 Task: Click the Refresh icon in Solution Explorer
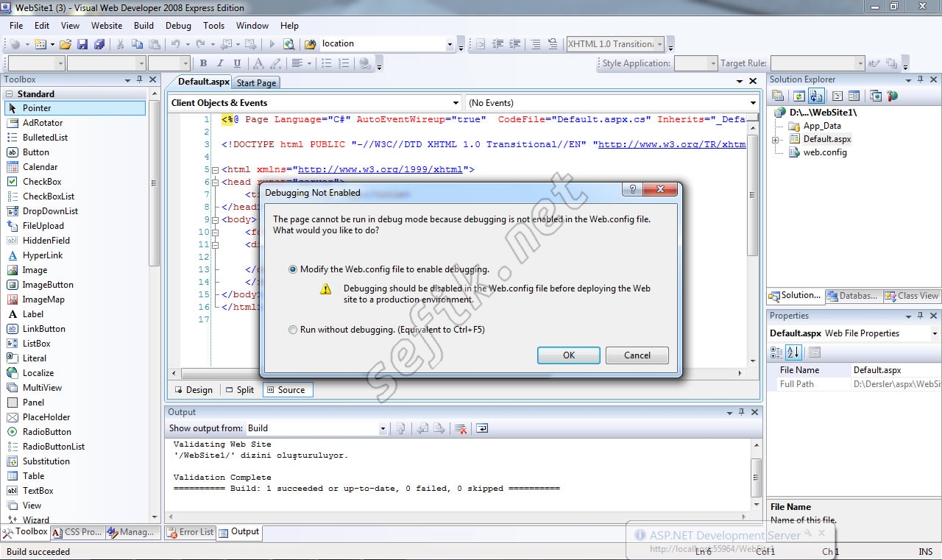[x=798, y=96]
